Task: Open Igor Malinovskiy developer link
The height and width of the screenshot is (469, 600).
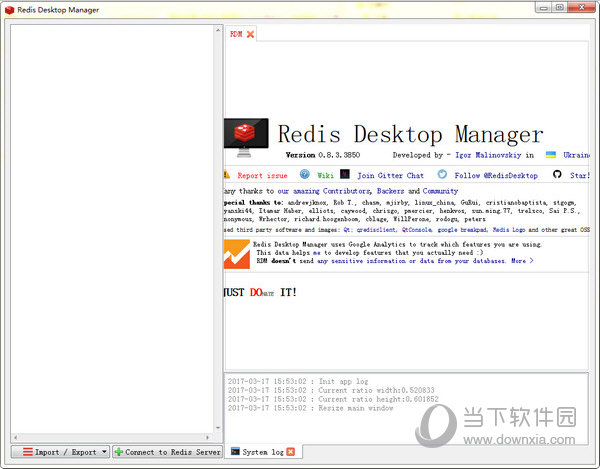Action: click(488, 155)
